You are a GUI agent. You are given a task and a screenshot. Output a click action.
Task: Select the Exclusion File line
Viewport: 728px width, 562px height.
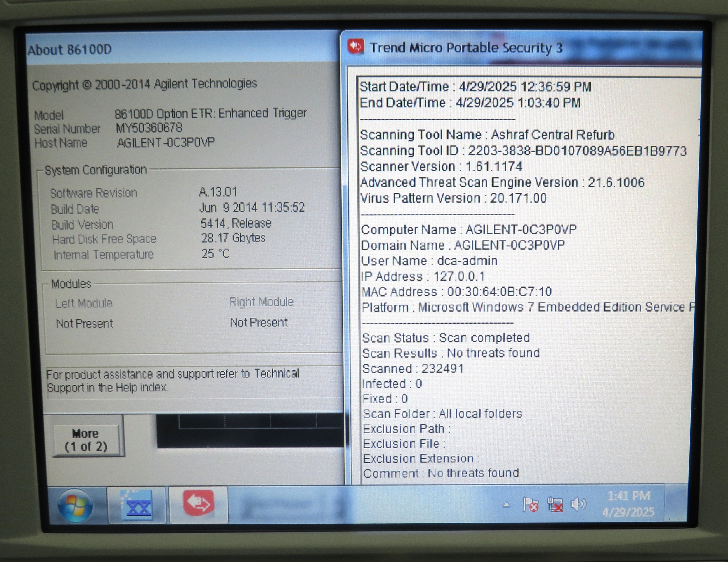404,444
